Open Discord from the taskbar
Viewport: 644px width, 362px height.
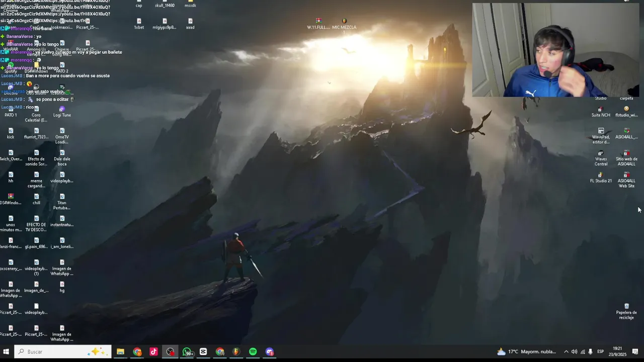[270, 351]
